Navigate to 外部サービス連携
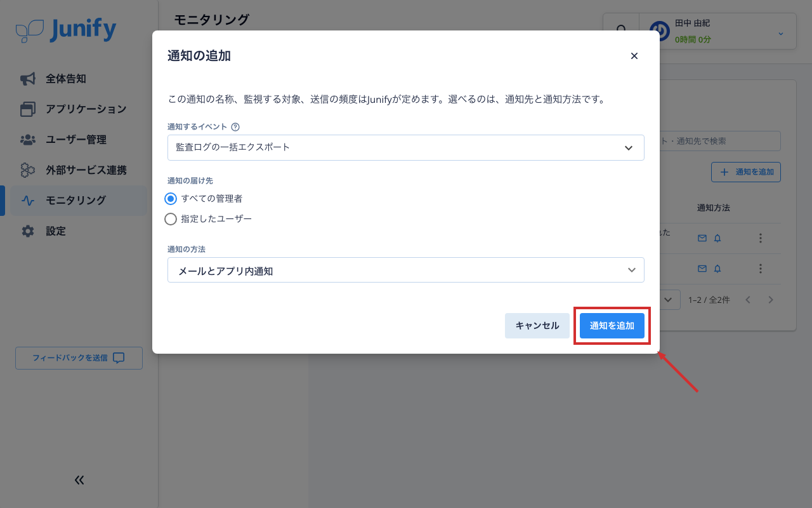Image resolution: width=812 pixels, height=508 pixels. [79, 170]
